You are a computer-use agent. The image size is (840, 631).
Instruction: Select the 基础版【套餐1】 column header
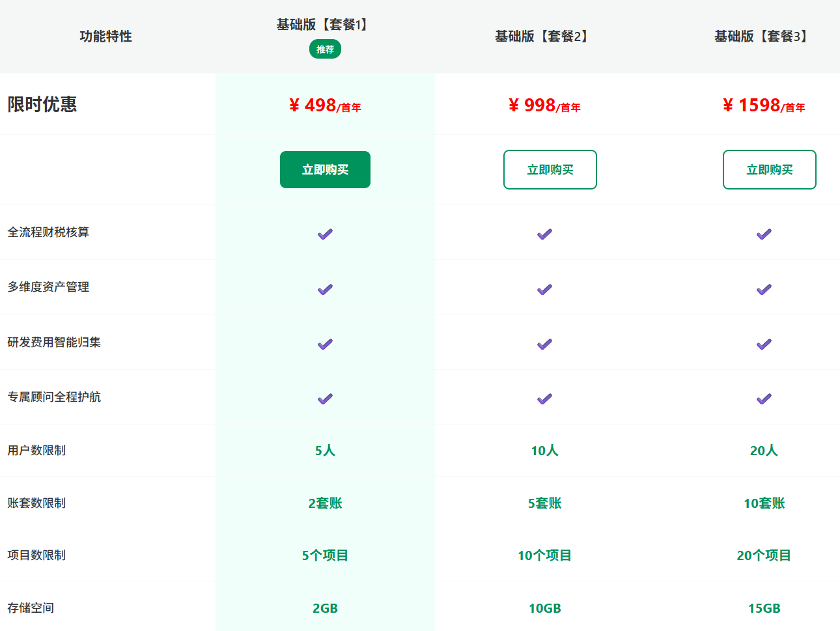[325, 25]
